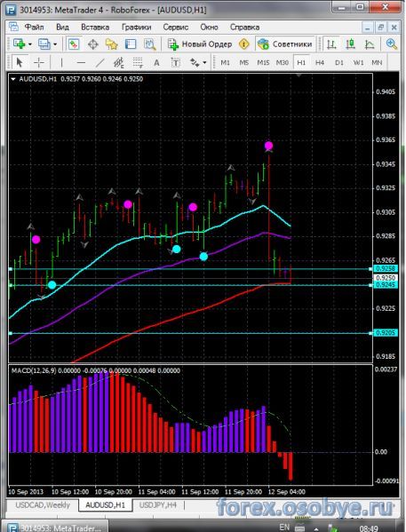The image size is (406, 532).
Task: Switch chart to the H4 timeframe
Action: tap(320, 62)
